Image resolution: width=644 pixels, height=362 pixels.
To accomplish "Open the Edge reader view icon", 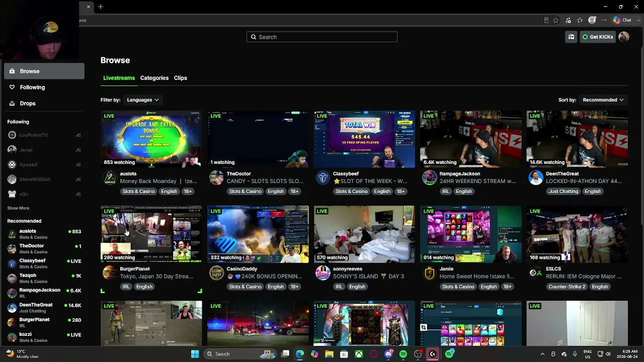I will pyautogui.click(x=546, y=20).
